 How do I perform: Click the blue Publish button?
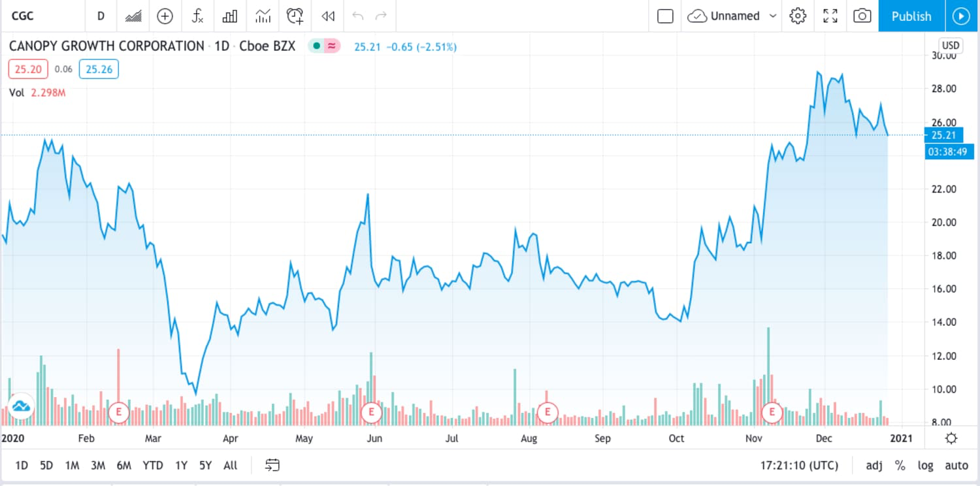click(911, 16)
